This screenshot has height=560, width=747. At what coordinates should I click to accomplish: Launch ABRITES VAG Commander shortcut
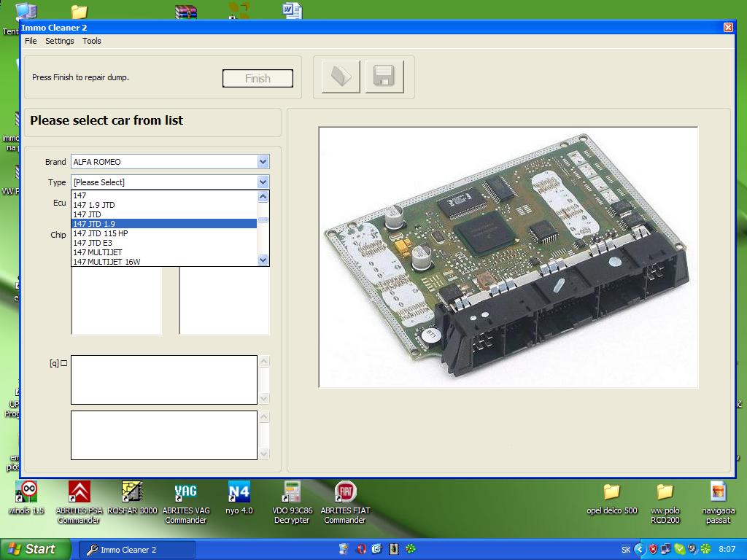pos(186,502)
